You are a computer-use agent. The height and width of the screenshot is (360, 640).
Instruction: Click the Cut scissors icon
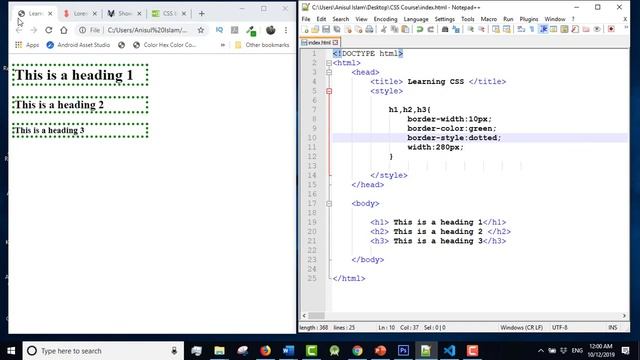click(x=384, y=29)
